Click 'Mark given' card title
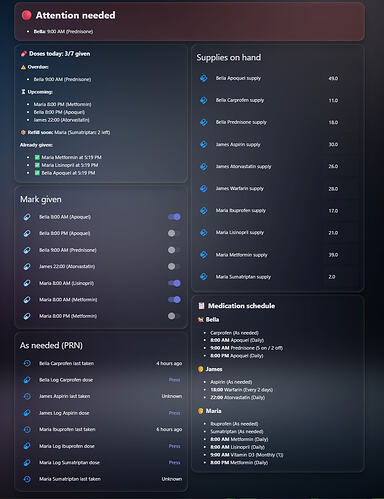The width and height of the screenshot is (384, 499). (41, 199)
